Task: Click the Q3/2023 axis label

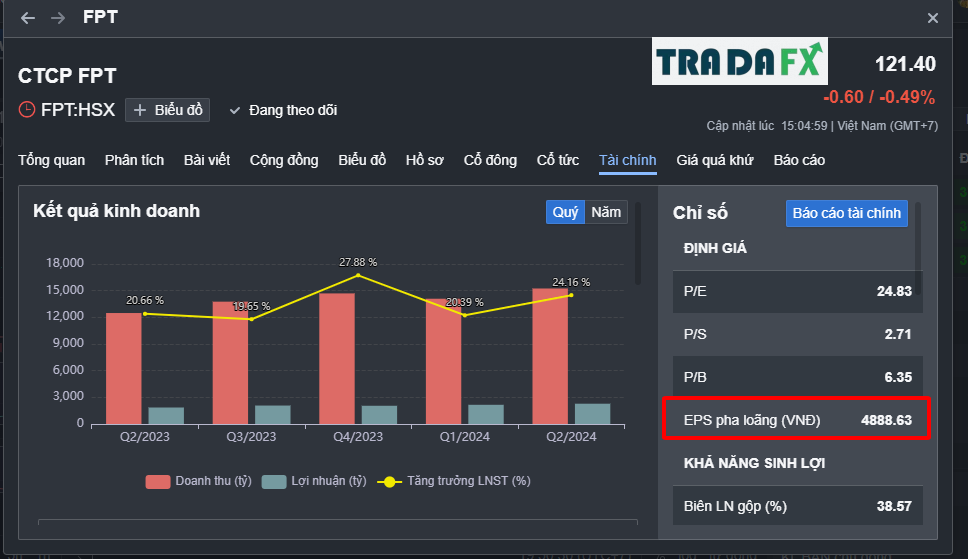Action: click(x=251, y=437)
